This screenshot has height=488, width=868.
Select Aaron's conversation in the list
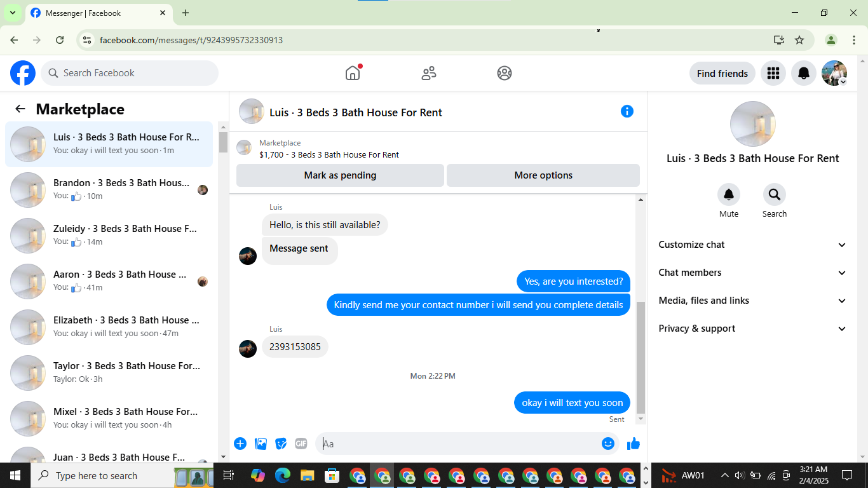[109, 281]
